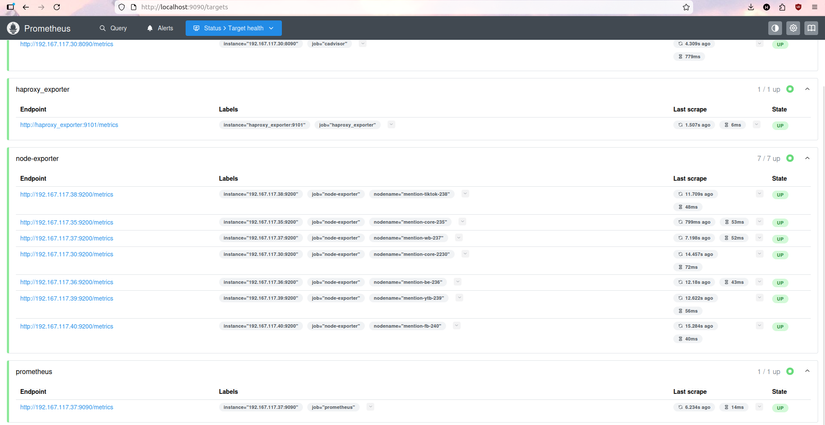The width and height of the screenshot is (825, 425).
Task: Click the round black extension icon in browser toolbar
Action: click(x=767, y=7)
